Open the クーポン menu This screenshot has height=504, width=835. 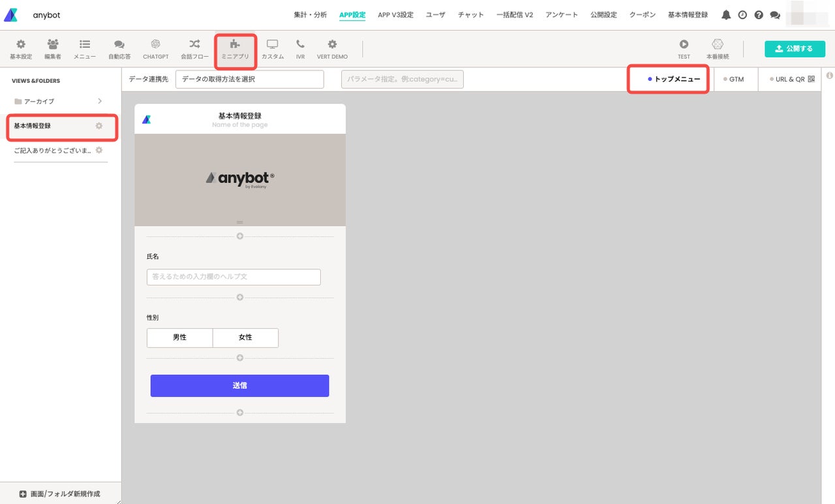coord(643,15)
